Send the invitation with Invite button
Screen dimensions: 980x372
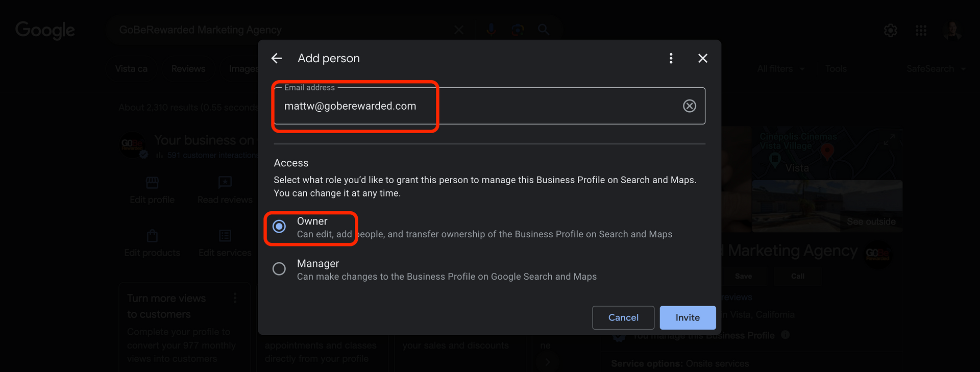pos(688,317)
